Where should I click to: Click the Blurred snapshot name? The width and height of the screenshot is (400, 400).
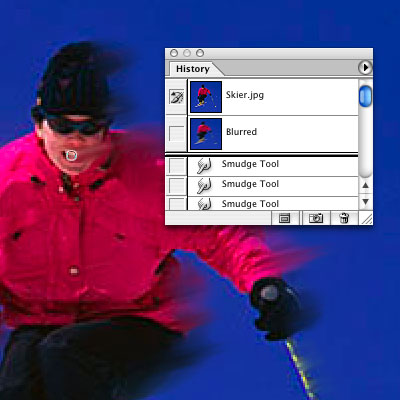pos(241,132)
